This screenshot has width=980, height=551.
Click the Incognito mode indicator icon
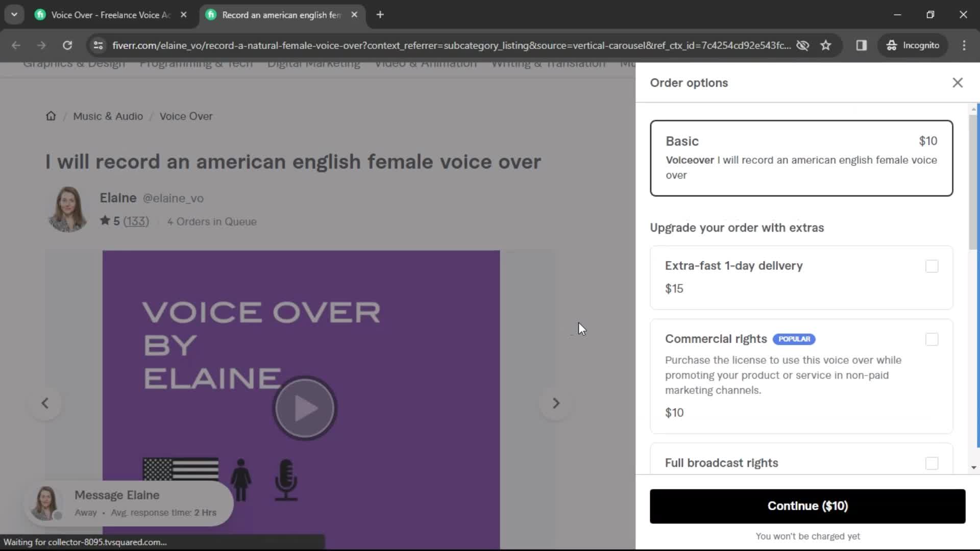(x=891, y=45)
